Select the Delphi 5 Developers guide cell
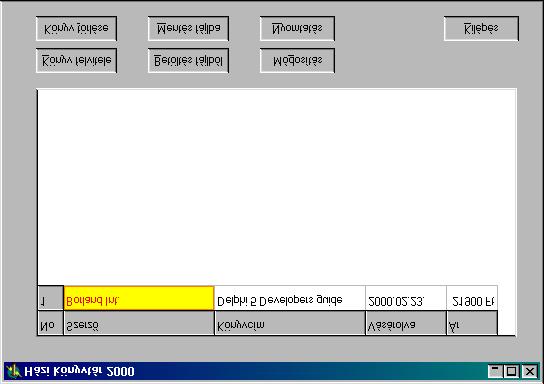 click(x=290, y=298)
